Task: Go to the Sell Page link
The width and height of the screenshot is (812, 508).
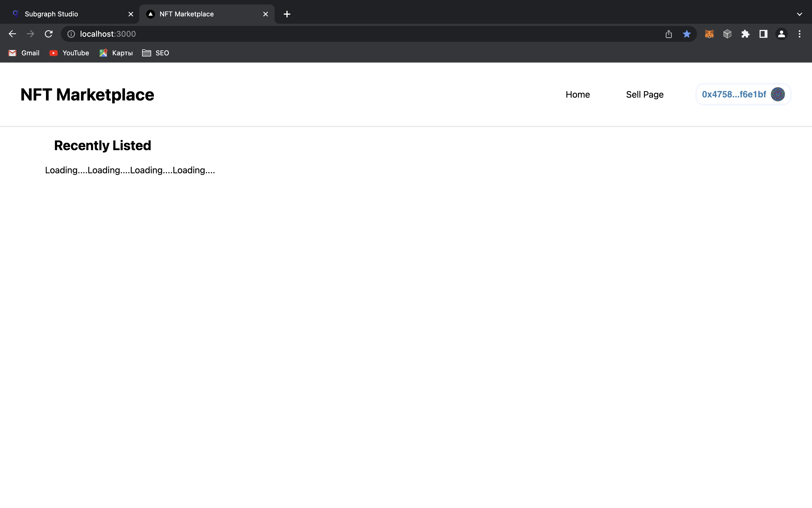Action: pyautogui.click(x=645, y=95)
